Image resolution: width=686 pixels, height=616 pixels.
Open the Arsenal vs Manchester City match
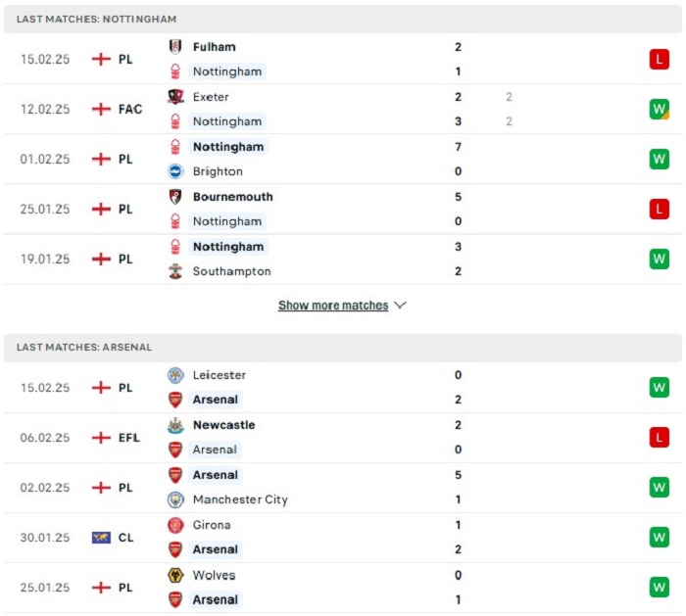coord(343,488)
